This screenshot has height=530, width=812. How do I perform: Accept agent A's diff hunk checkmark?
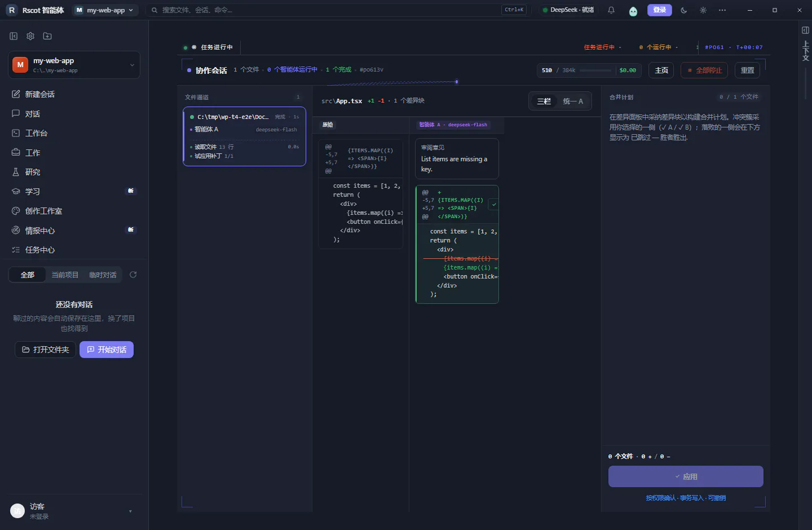(x=494, y=205)
